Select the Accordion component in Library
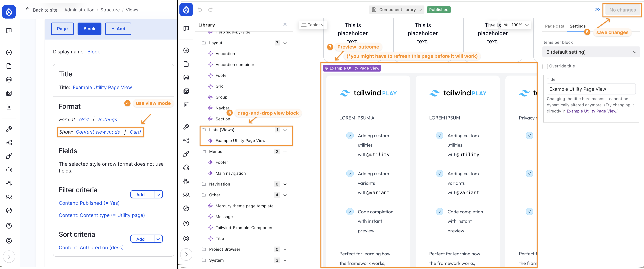The width and height of the screenshot is (644, 269). 225,54
